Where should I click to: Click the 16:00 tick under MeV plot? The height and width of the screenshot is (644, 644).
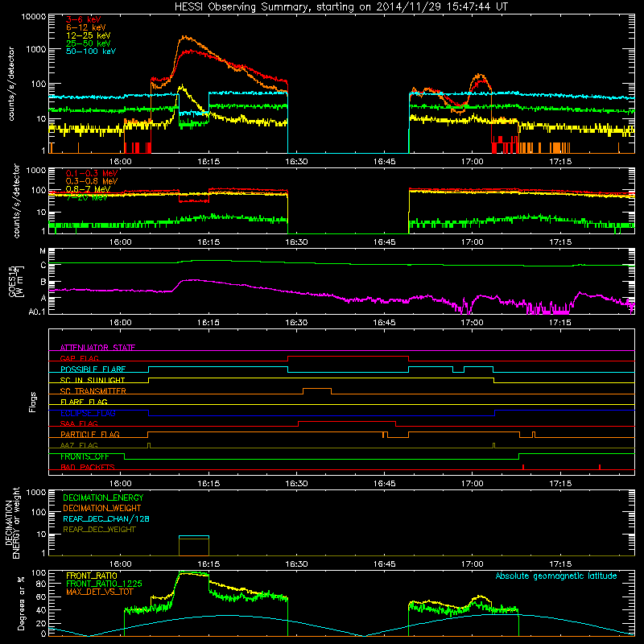pos(120,242)
